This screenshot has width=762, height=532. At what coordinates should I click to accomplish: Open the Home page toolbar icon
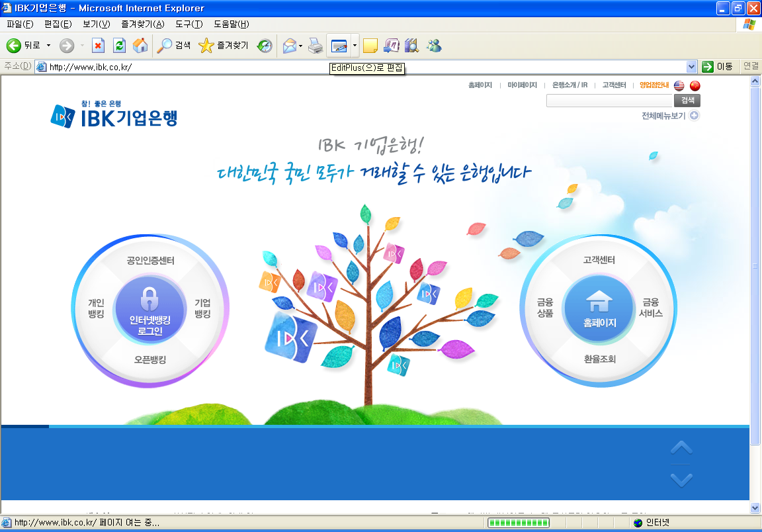140,46
